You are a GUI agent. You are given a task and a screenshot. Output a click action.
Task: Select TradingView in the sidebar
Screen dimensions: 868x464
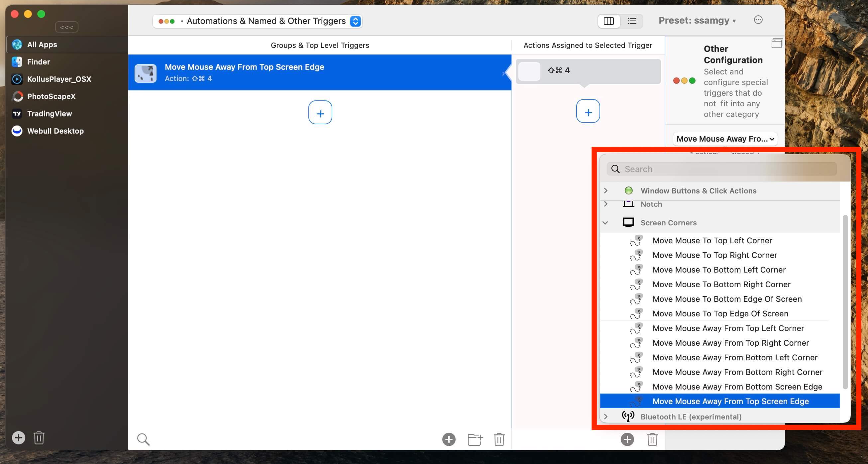67,114
